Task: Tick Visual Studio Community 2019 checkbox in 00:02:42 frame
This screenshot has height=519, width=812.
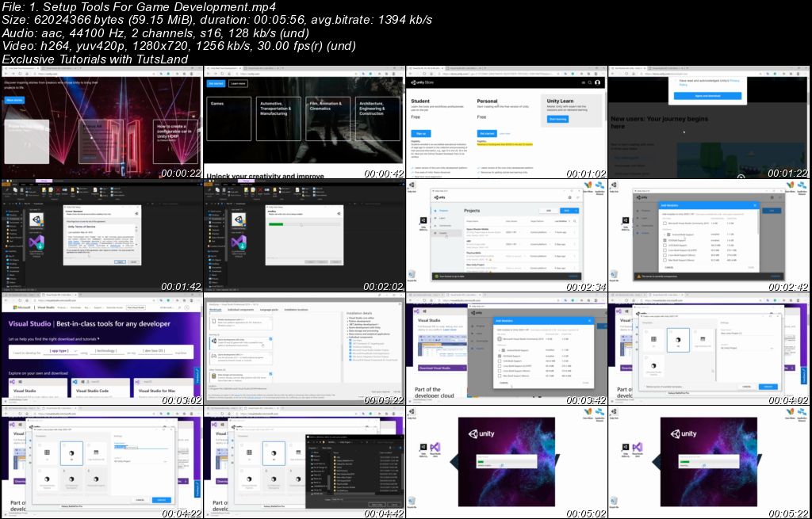Action: tap(665, 223)
